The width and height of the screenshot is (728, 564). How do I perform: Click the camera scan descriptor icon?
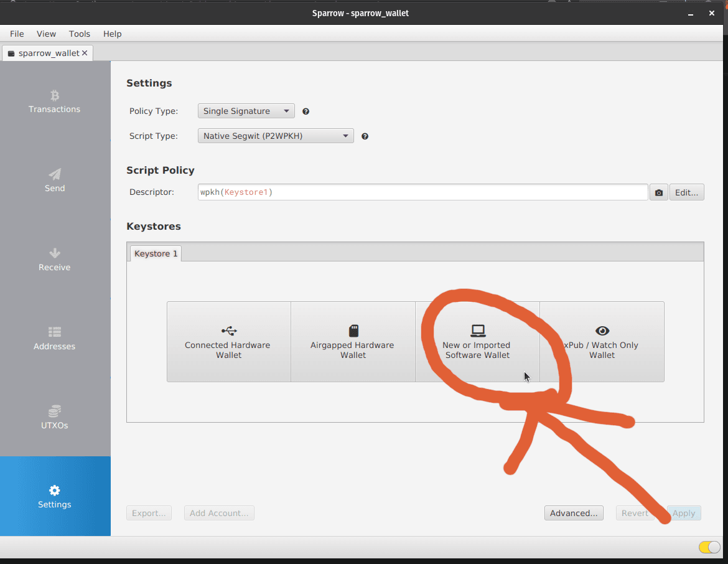[658, 192]
